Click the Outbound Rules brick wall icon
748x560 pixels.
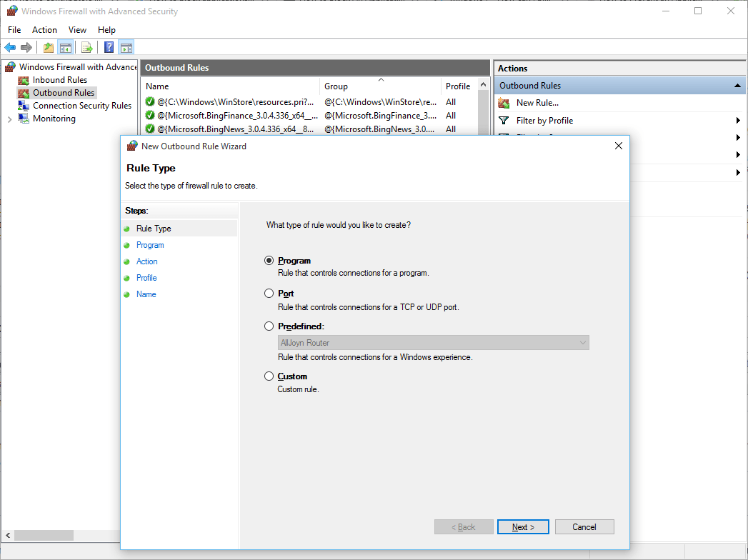(x=24, y=93)
